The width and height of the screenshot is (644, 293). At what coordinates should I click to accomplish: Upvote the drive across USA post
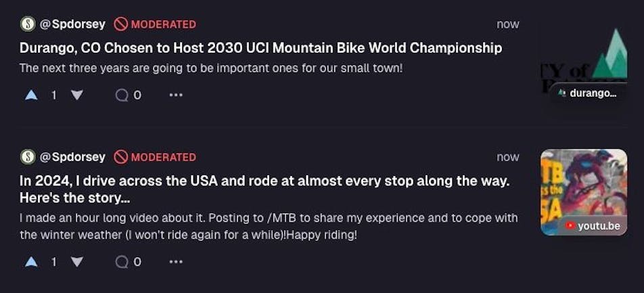tap(31, 262)
